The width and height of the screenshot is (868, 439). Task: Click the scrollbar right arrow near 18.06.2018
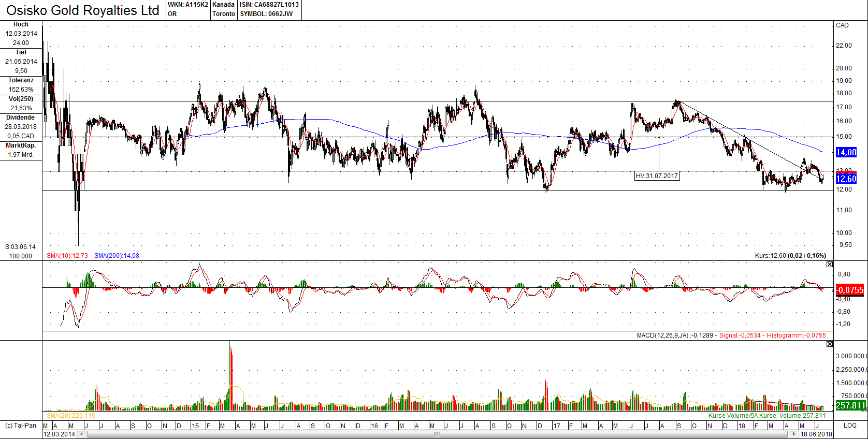click(x=794, y=434)
